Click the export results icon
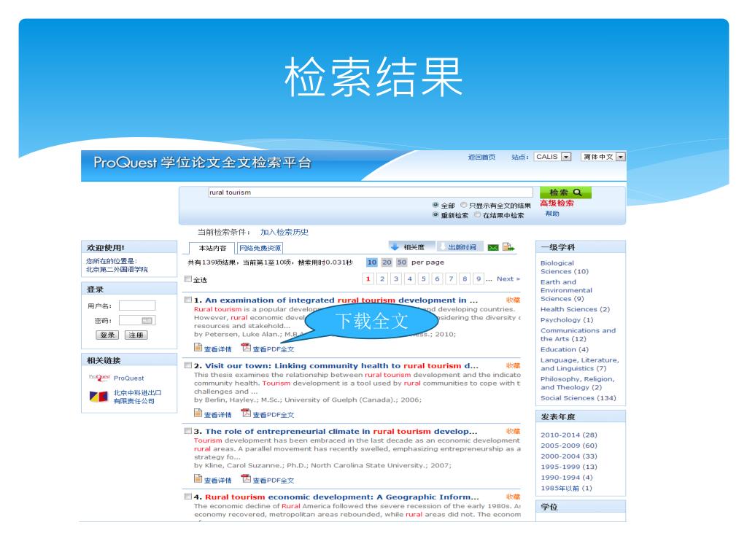Screen dimensions: 747x560 pos(508,246)
